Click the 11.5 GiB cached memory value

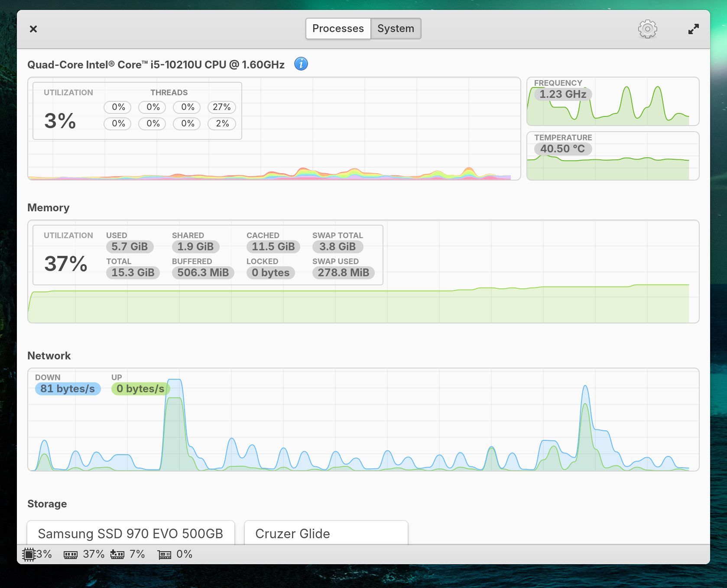(273, 247)
